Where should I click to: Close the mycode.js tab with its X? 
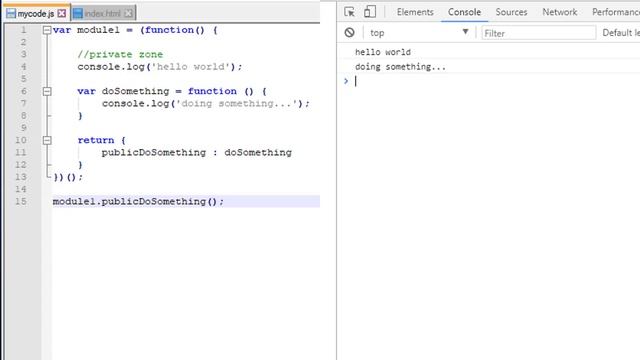[62, 13]
